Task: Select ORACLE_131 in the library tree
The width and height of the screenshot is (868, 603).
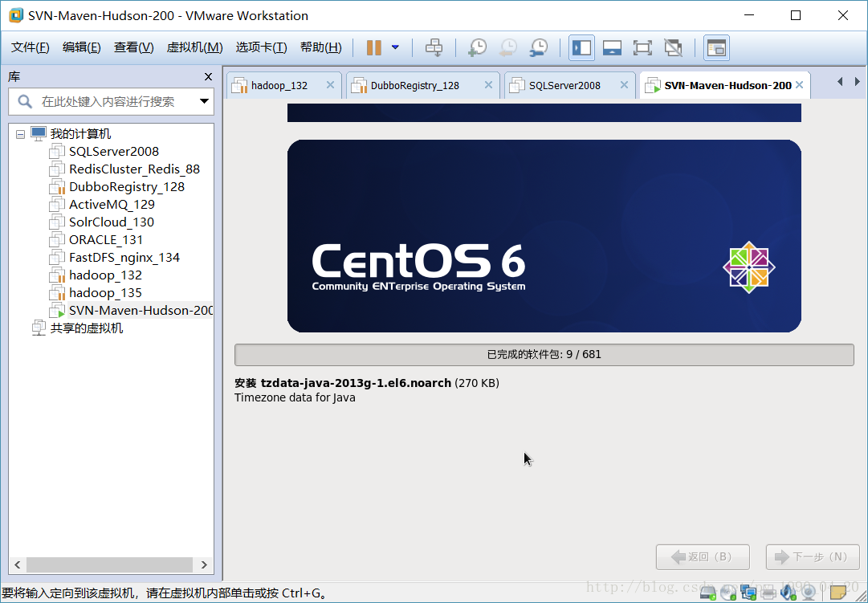Action: [106, 240]
